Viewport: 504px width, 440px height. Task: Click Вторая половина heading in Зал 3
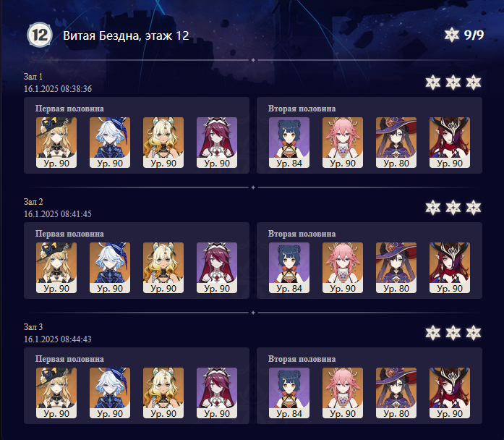tap(302, 359)
